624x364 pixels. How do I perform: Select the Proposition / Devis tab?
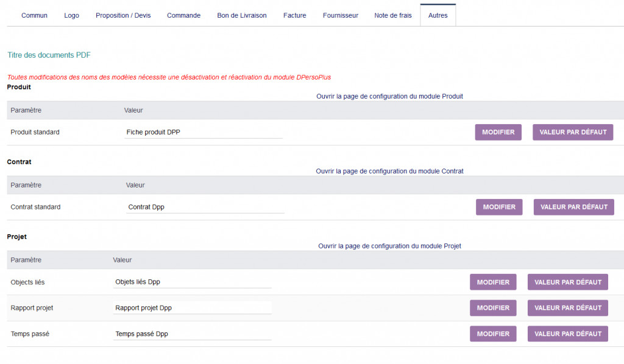point(123,15)
